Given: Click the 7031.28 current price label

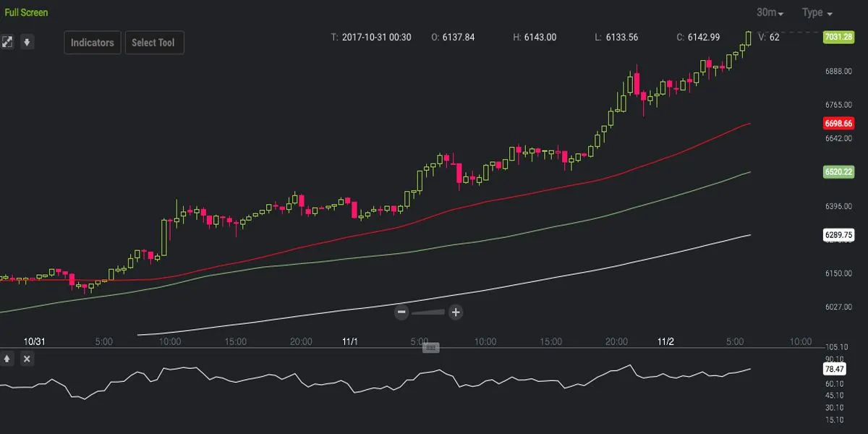Looking at the screenshot, I should coord(838,37).
